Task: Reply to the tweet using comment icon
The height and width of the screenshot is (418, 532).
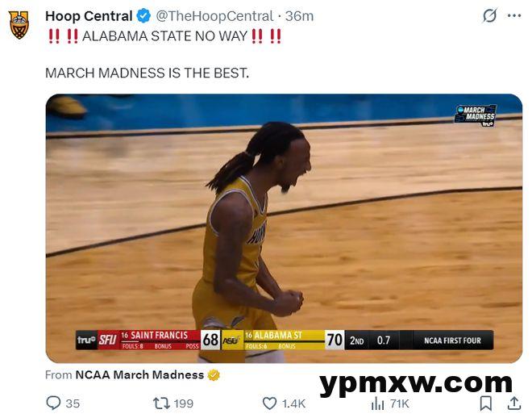Action: point(53,403)
